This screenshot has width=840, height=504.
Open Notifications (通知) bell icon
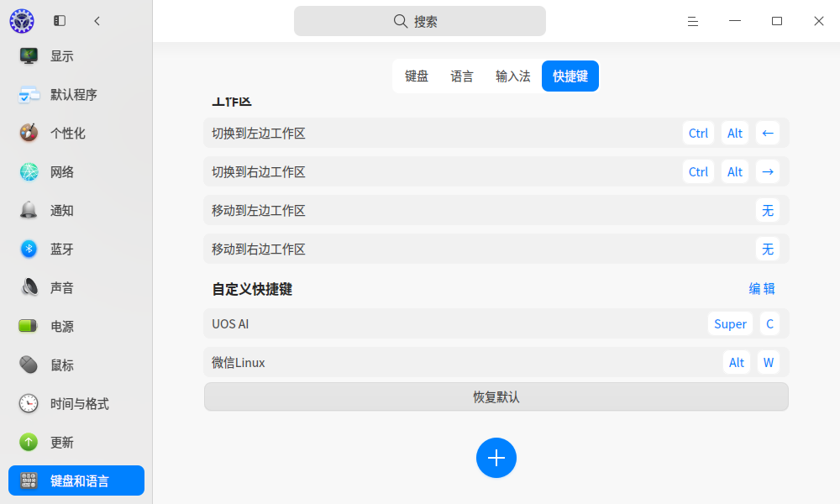pos(29,210)
